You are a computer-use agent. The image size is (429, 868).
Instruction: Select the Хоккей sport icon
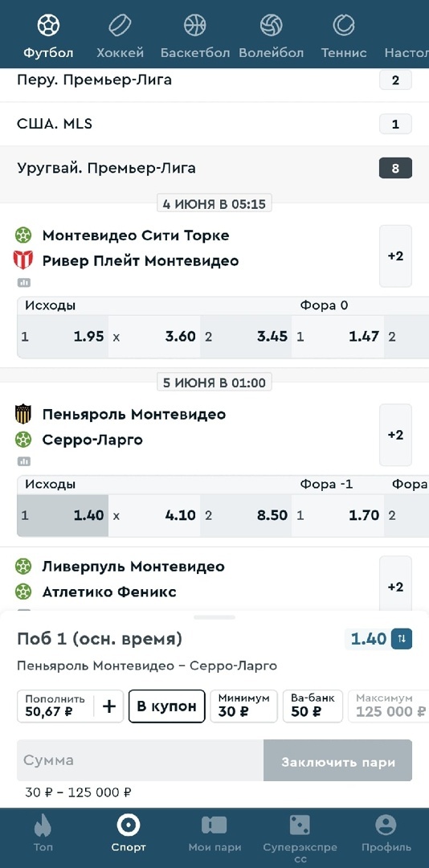tap(120, 26)
